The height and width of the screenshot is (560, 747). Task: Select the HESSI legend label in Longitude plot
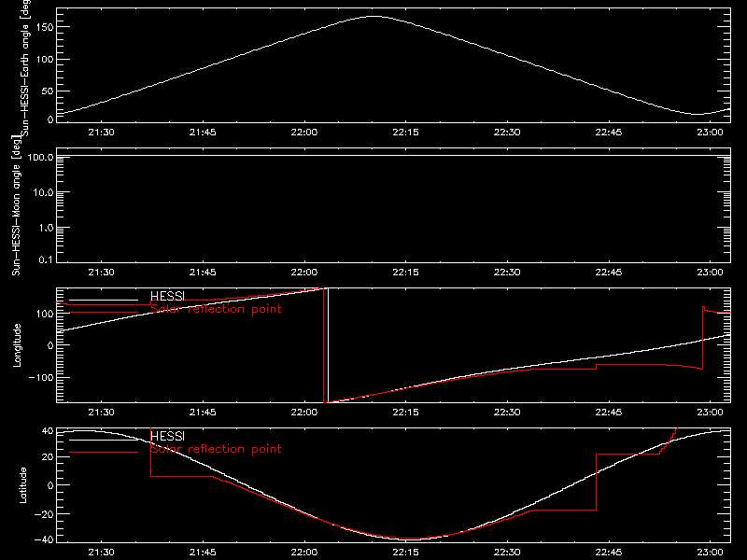167,296
